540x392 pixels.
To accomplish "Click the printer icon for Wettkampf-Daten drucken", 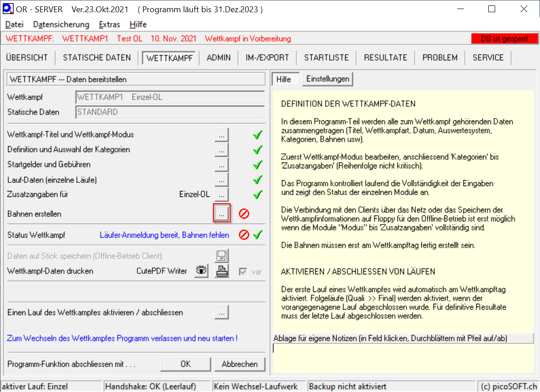I will 222,271.
